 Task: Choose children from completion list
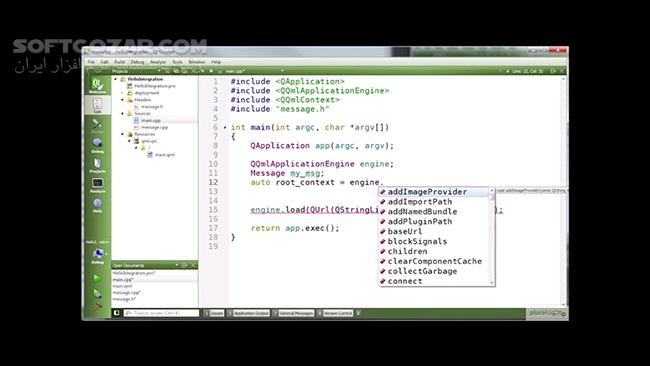point(434,252)
